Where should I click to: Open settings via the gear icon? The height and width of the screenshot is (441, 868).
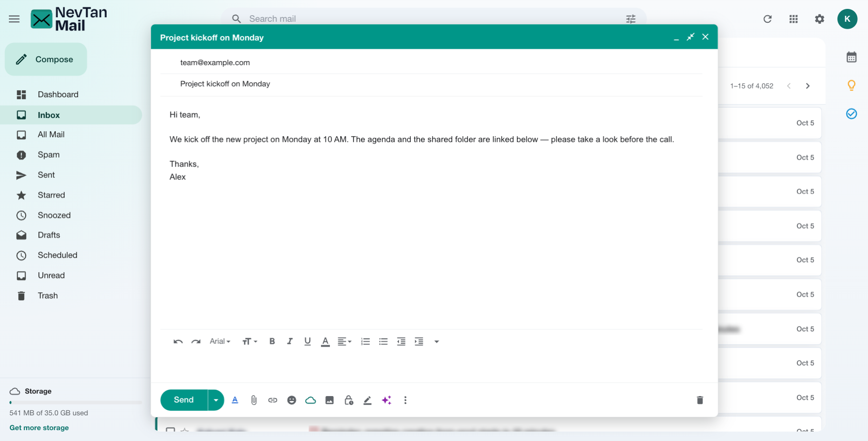820,19
